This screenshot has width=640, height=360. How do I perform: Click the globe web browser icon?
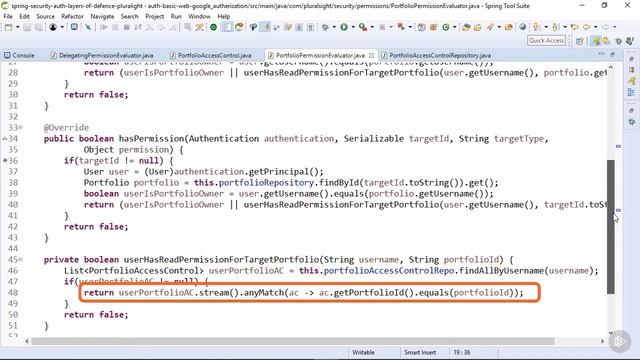click(x=522, y=27)
